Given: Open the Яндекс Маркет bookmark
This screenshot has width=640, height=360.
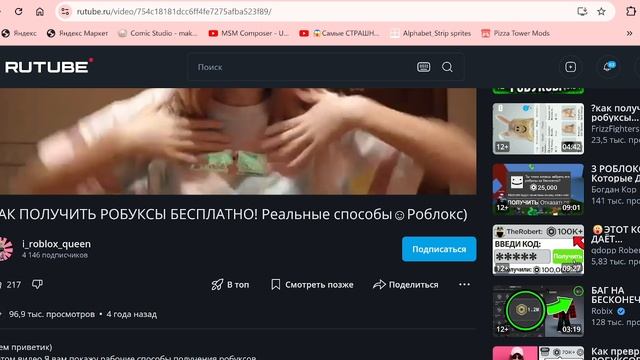Looking at the screenshot, I should click(78, 33).
